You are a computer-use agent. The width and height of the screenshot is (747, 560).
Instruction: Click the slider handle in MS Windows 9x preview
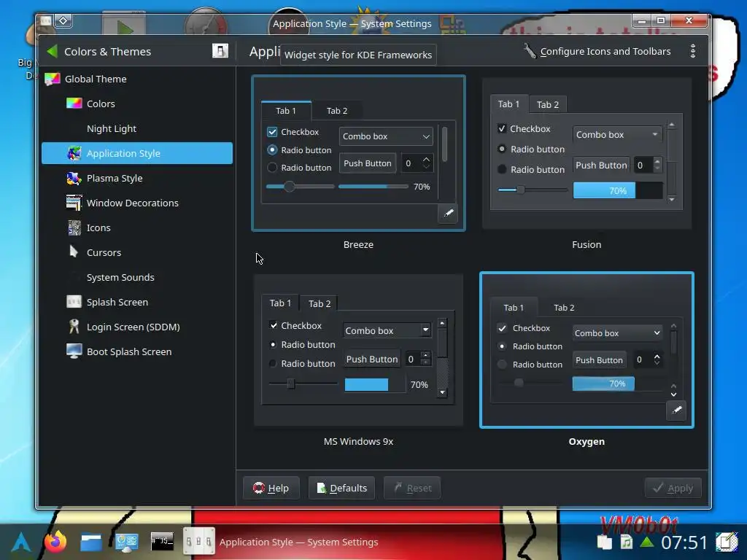pyautogui.click(x=290, y=384)
